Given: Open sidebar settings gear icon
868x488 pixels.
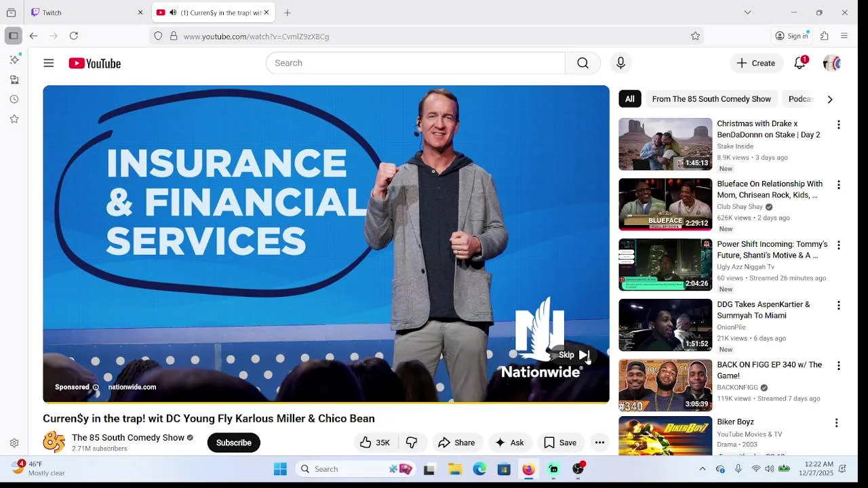Looking at the screenshot, I should 14,443.
